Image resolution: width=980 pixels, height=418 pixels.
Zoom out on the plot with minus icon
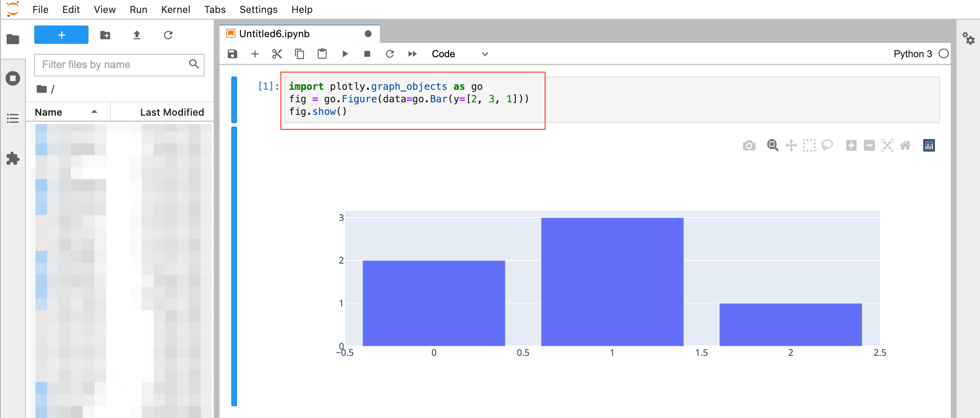(869, 145)
